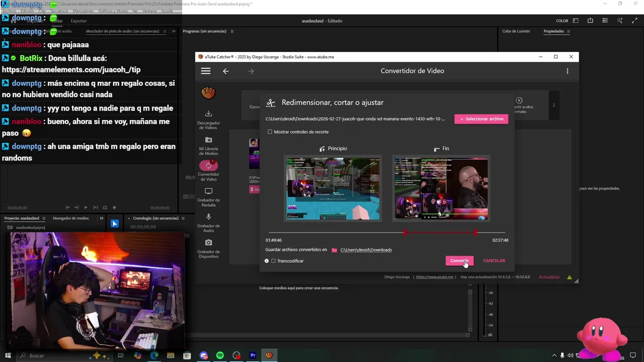Click the right red trim handle on timeline
The image size is (644, 362).
[475, 233]
